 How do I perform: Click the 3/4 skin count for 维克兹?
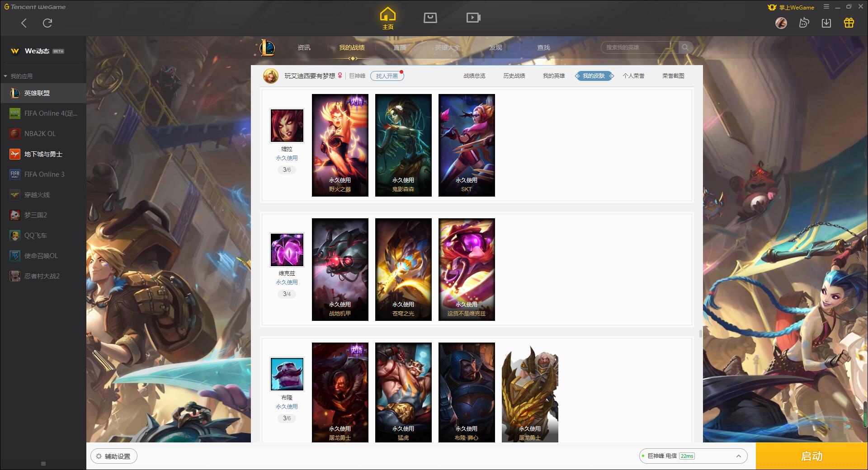(287, 294)
